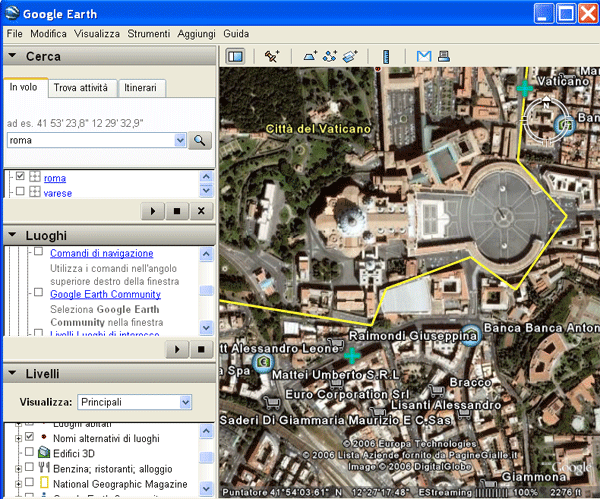Click the grid icon beside varese result

(x=35, y=191)
